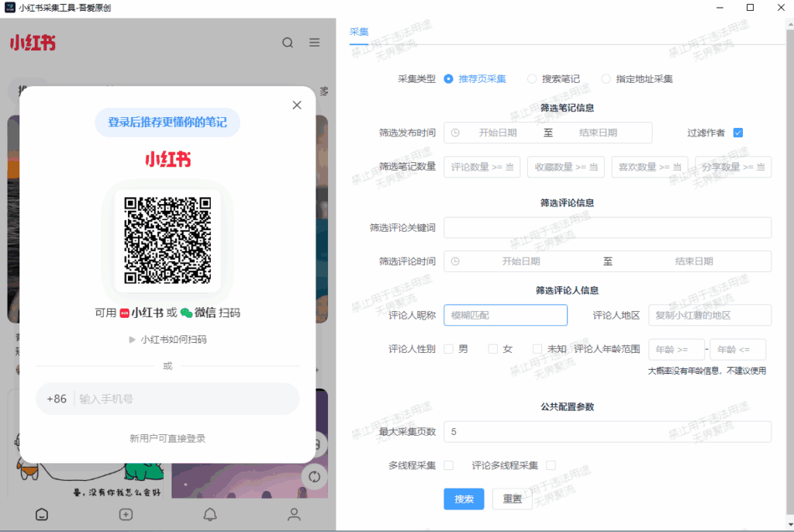Select the 指定地址采集 radio option
Image resolution: width=794 pixels, height=532 pixels.
click(x=606, y=79)
